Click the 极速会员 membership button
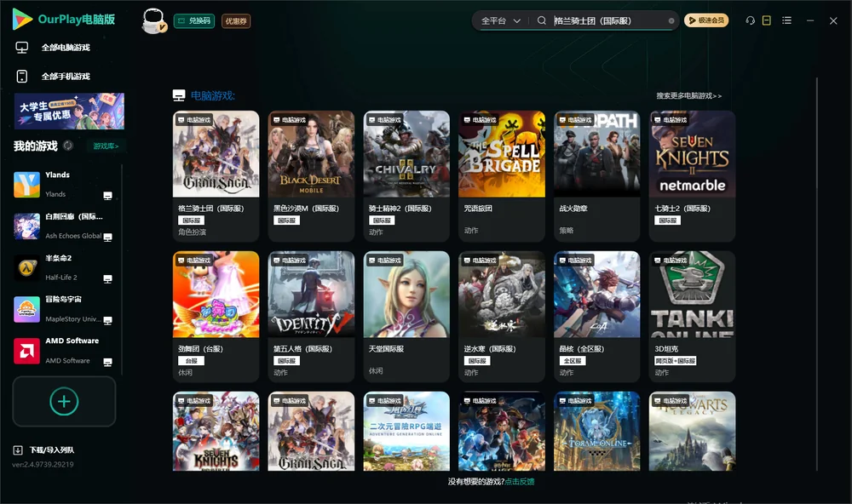 click(x=706, y=20)
